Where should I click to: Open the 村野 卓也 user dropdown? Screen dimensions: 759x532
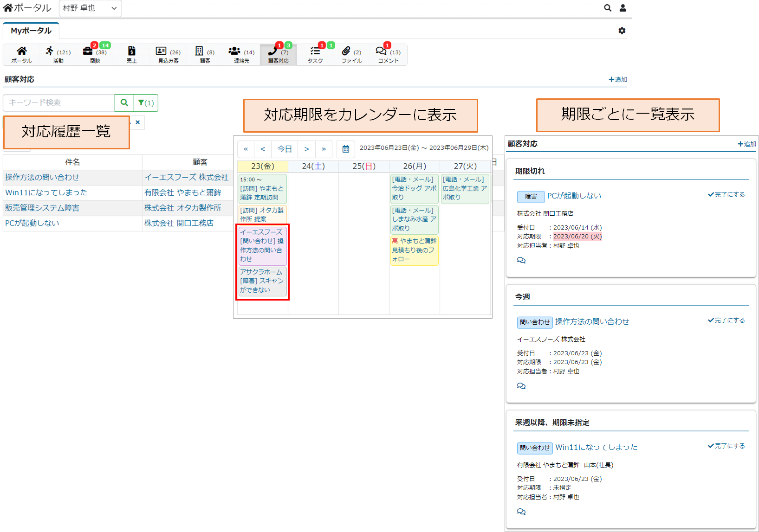coord(90,8)
